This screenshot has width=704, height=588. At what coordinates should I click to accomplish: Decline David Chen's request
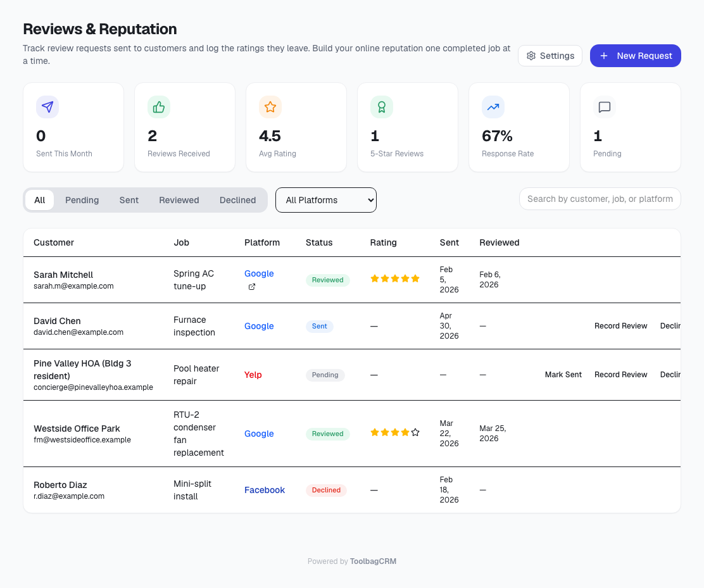click(x=670, y=326)
